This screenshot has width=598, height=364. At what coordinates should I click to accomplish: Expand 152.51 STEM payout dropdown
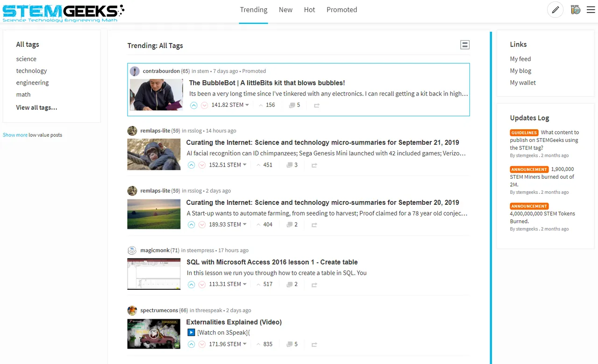pyautogui.click(x=228, y=165)
